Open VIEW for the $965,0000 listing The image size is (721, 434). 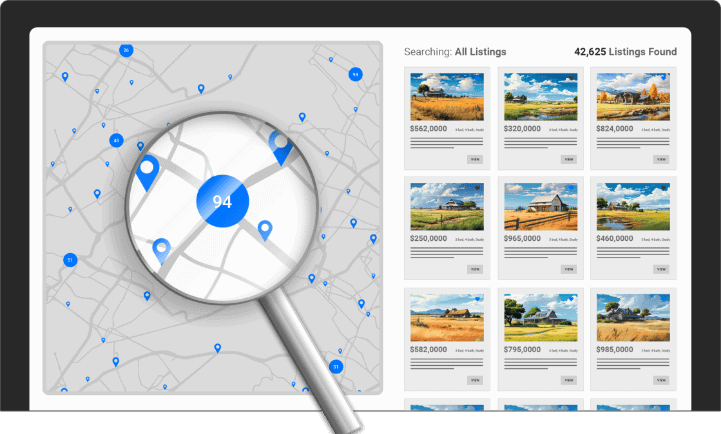[x=568, y=269]
